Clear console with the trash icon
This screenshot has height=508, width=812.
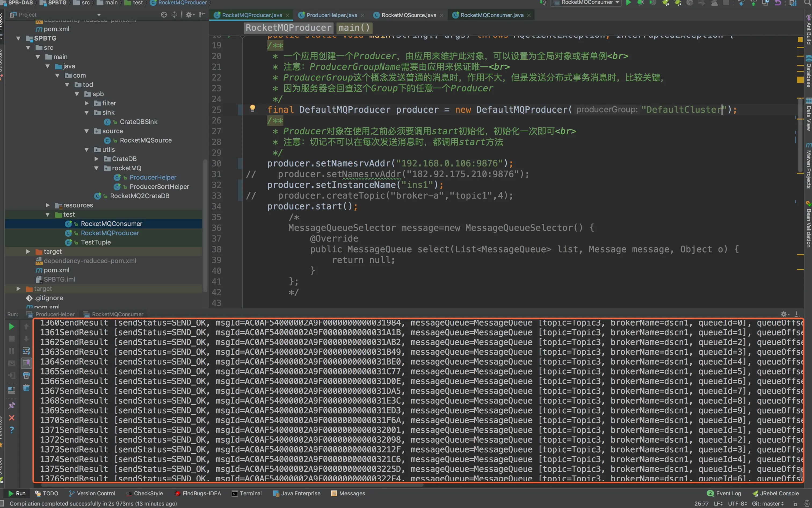pos(26,388)
